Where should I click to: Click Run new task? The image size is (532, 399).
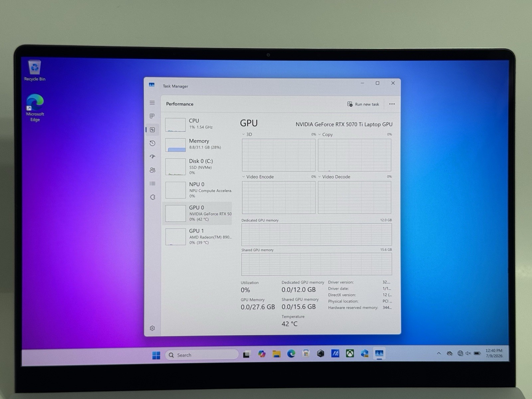(x=363, y=104)
